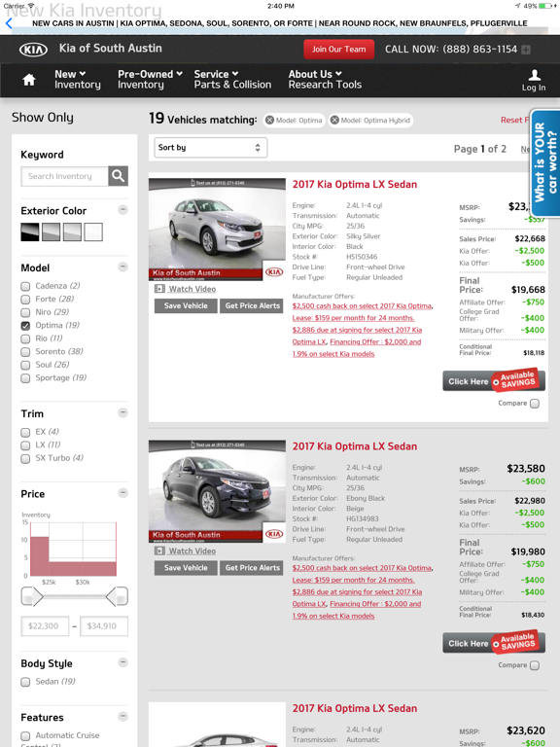
Task: Collapse the Trim filter section
Action: tap(122, 412)
